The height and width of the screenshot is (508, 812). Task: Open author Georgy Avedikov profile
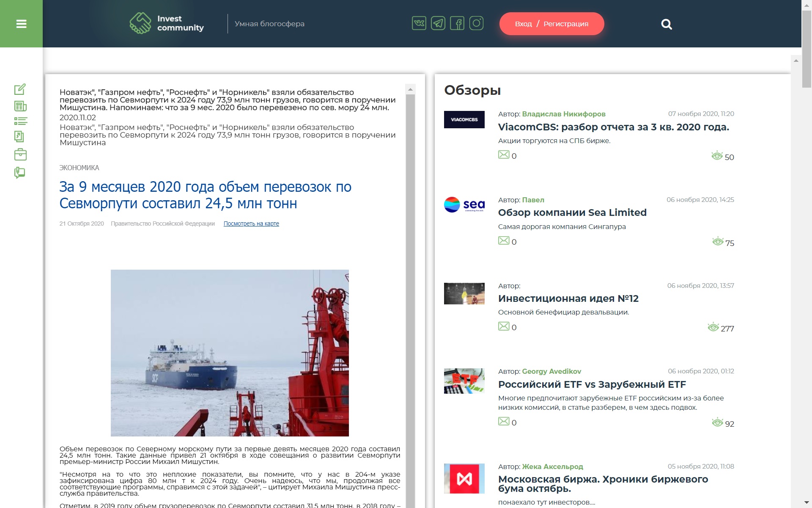[x=551, y=371]
